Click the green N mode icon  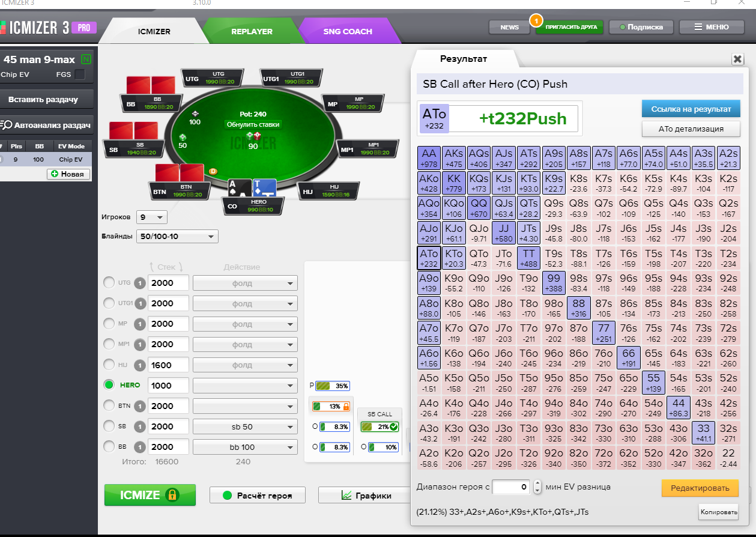tap(86, 59)
